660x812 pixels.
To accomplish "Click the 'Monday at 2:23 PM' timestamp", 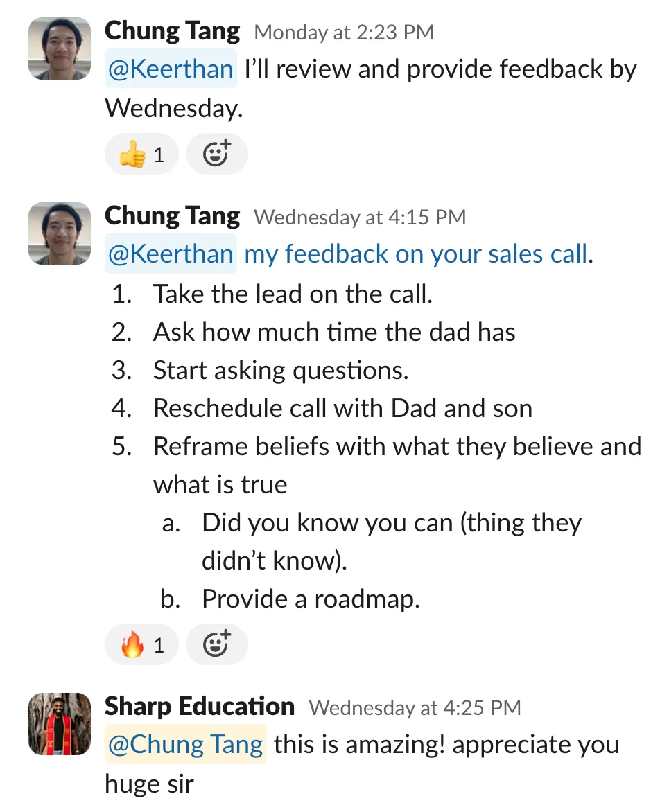I will point(344,33).
